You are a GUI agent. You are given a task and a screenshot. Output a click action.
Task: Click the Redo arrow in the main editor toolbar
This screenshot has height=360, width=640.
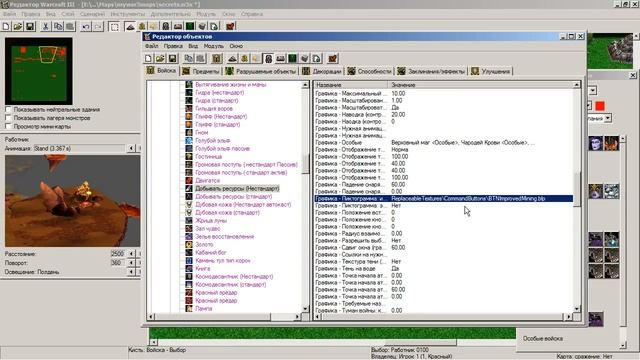coord(98,27)
